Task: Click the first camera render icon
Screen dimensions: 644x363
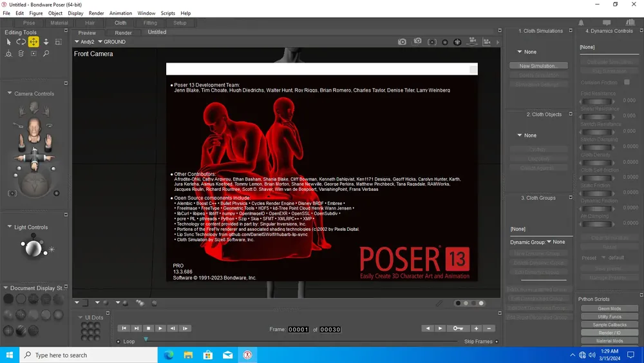Action: point(402,42)
